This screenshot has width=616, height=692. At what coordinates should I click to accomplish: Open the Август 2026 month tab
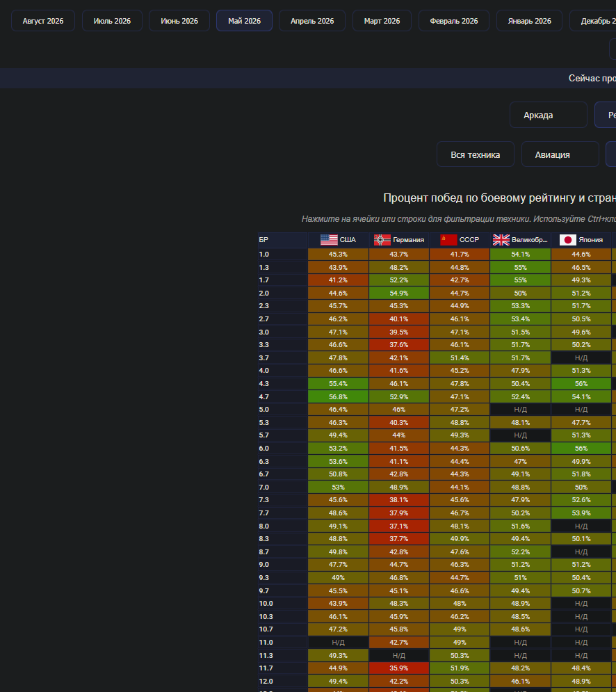(x=43, y=21)
